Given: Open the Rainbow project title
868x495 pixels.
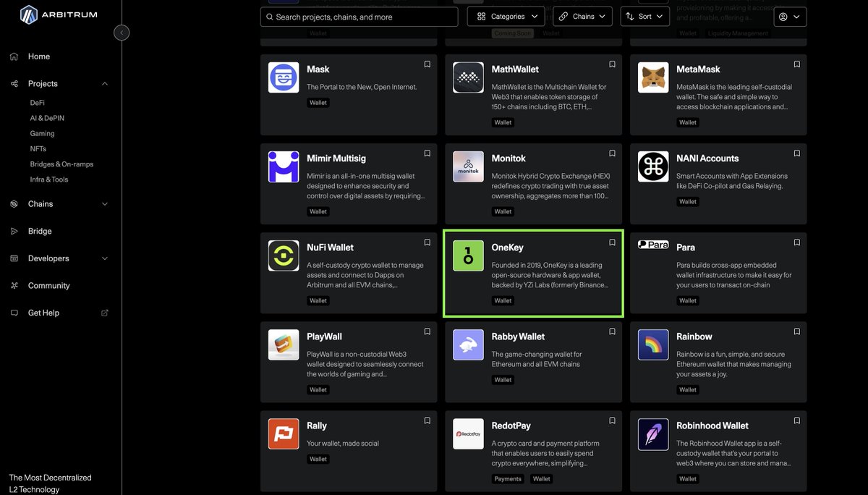Looking at the screenshot, I should coord(694,337).
